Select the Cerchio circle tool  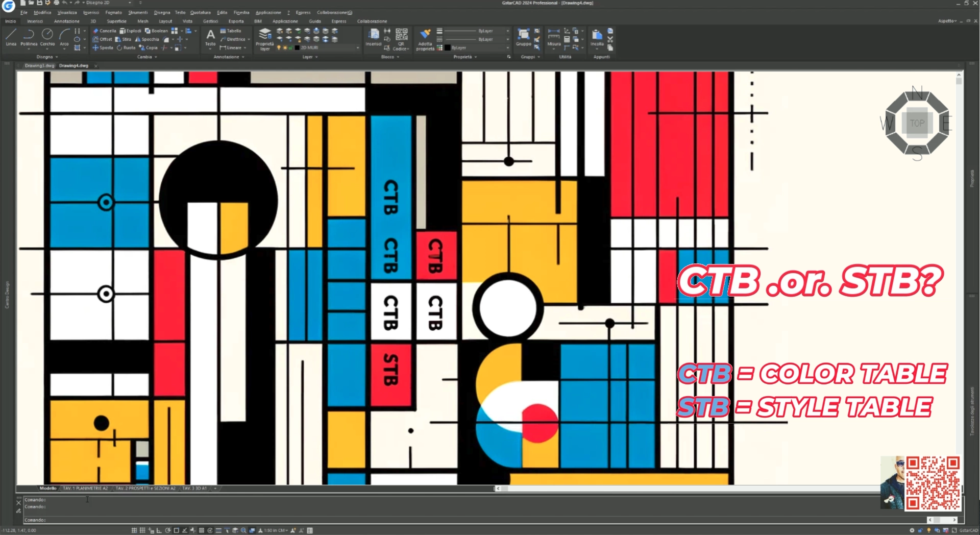(x=47, y=37)
